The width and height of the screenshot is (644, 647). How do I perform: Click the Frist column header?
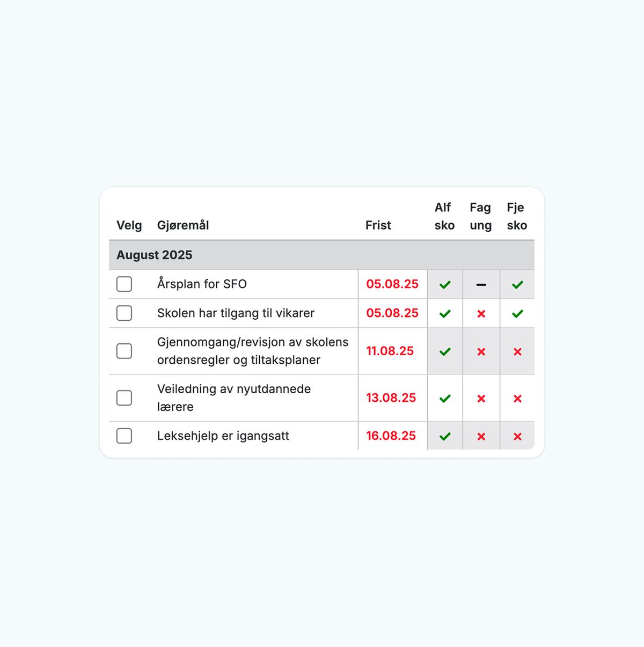pos(378,225)
